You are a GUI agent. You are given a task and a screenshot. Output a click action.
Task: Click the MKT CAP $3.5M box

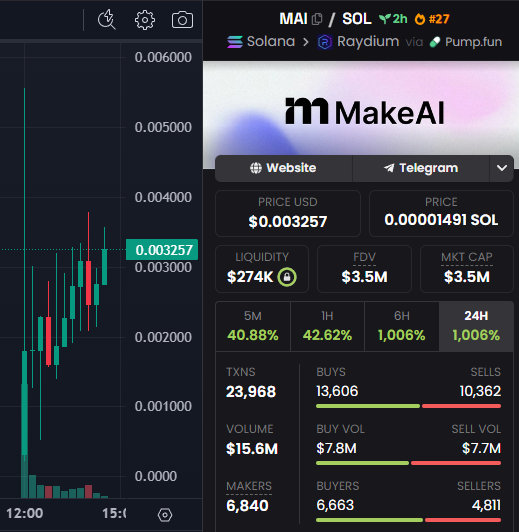pos(467,269)
